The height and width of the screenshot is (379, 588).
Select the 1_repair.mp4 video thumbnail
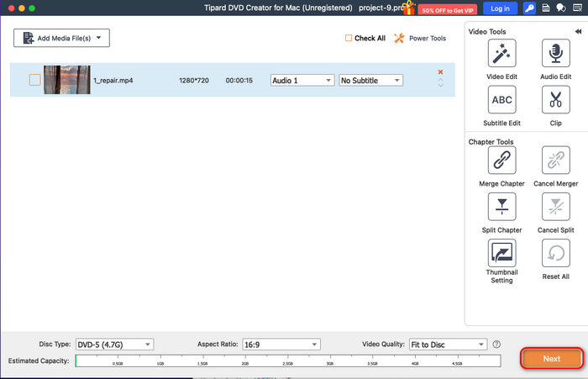click(67, 80)
